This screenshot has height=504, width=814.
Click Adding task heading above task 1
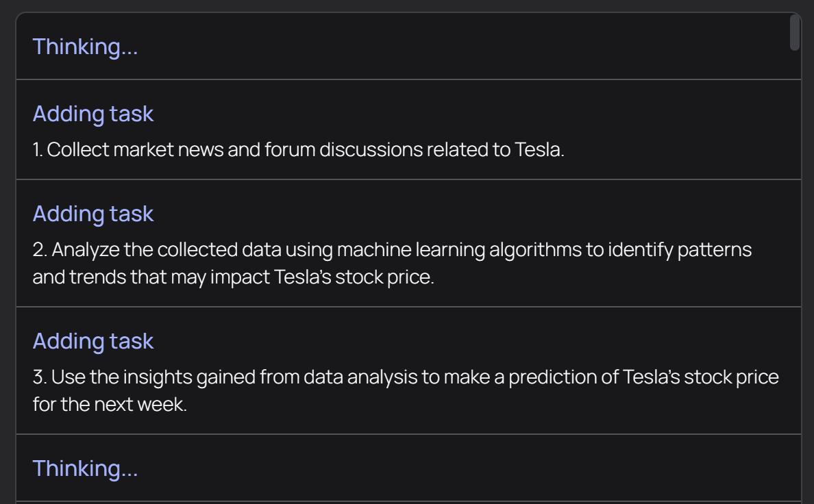[x=93, y=114]
